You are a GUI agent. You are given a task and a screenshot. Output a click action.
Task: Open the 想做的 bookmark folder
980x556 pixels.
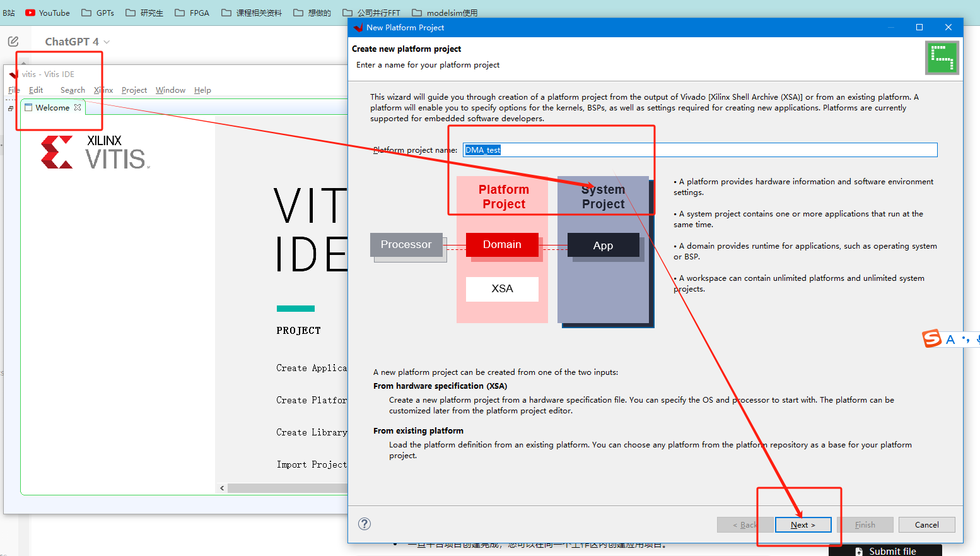312,13
